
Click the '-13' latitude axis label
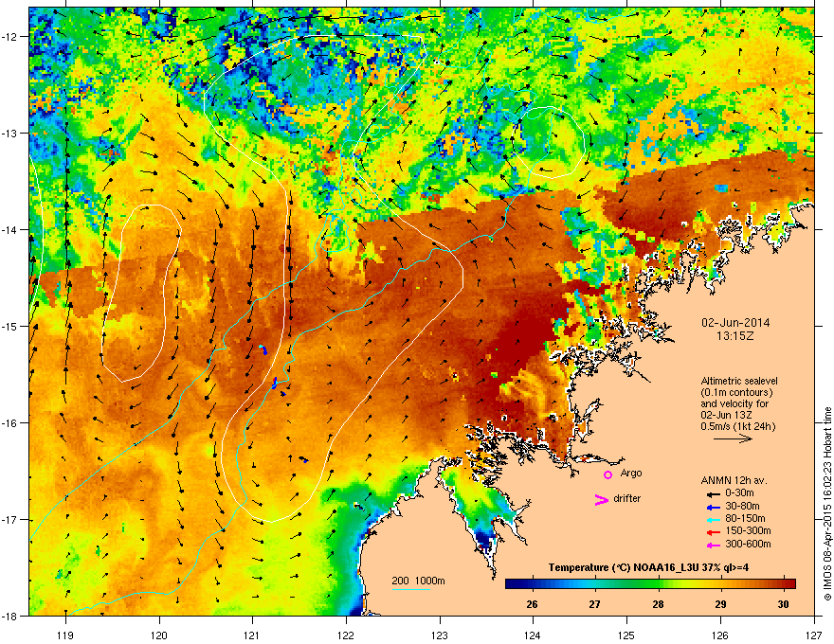pyautogui.click(x=9, y=134)
